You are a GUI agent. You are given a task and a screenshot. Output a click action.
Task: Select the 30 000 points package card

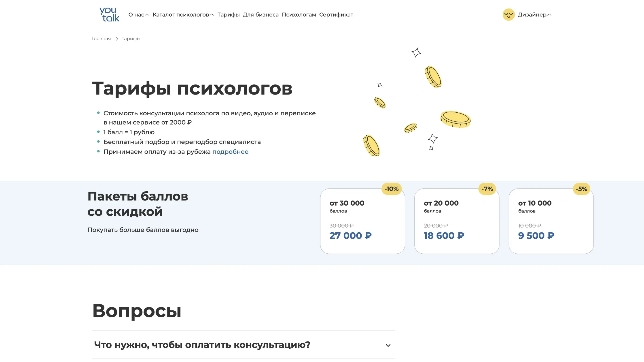pyautogui.click(x=362, y=221)
